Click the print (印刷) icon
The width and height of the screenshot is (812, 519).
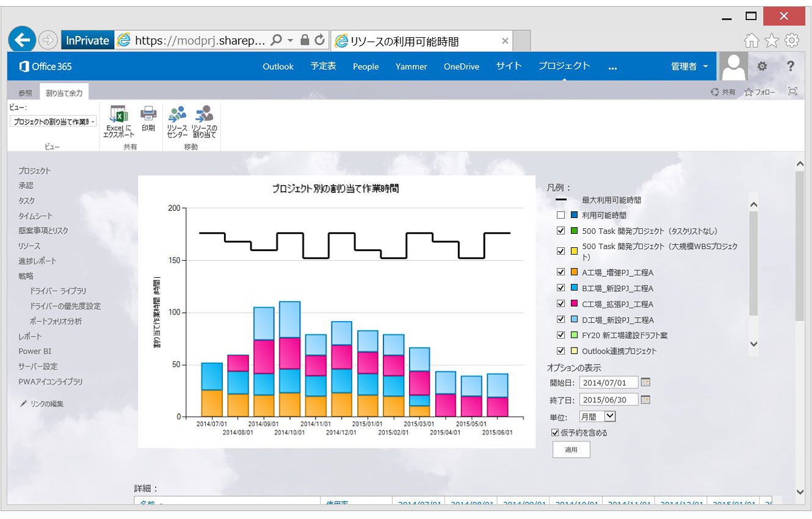(148, 114)
